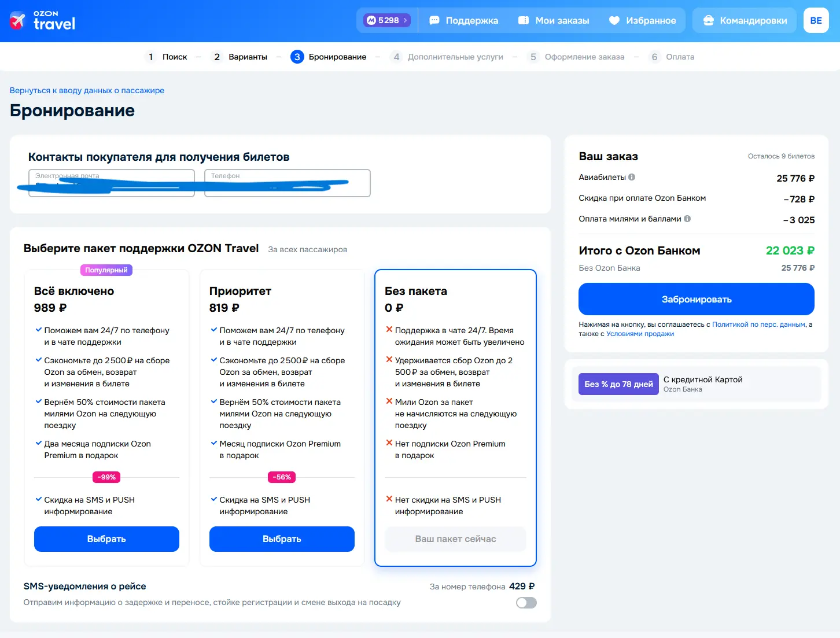
Task: Open Политикой по перс. данным link
Action: (758, 324)
